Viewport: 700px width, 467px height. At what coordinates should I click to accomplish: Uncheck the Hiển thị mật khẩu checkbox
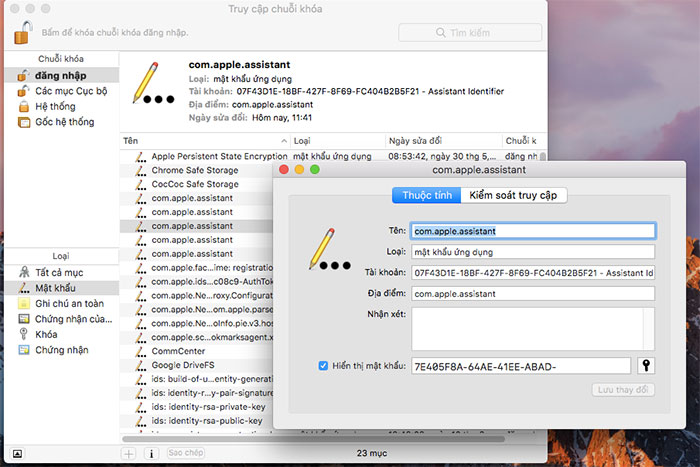323,366
